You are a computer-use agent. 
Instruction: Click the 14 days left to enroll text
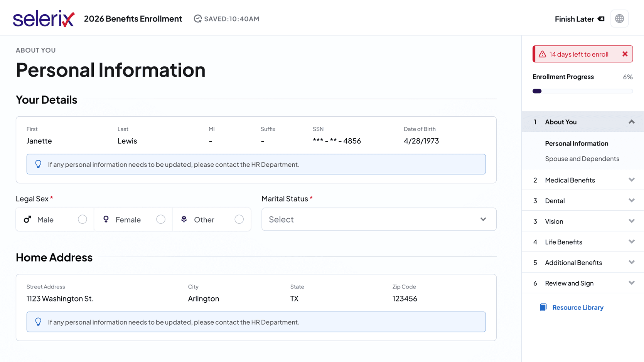pyautogui.click(x=579, y=54)
